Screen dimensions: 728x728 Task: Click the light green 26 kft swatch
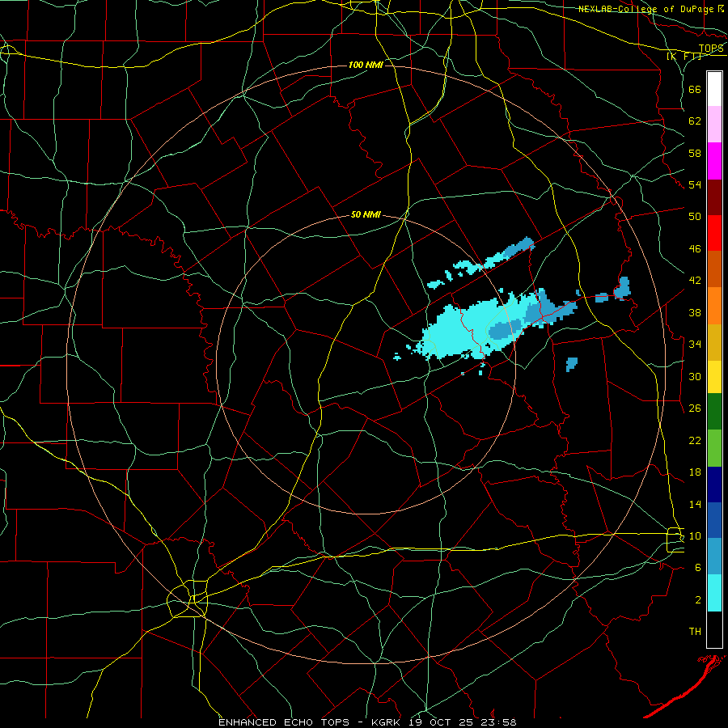click(714, 448)
